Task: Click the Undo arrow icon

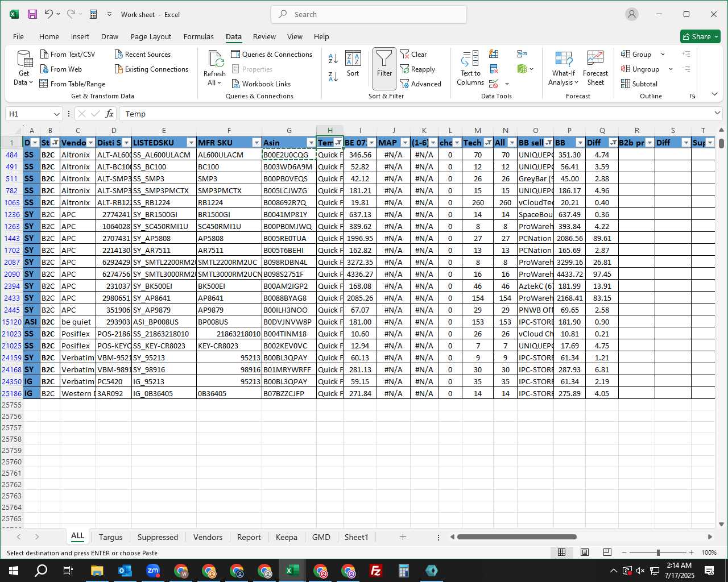Action: (x=48, y=14)
